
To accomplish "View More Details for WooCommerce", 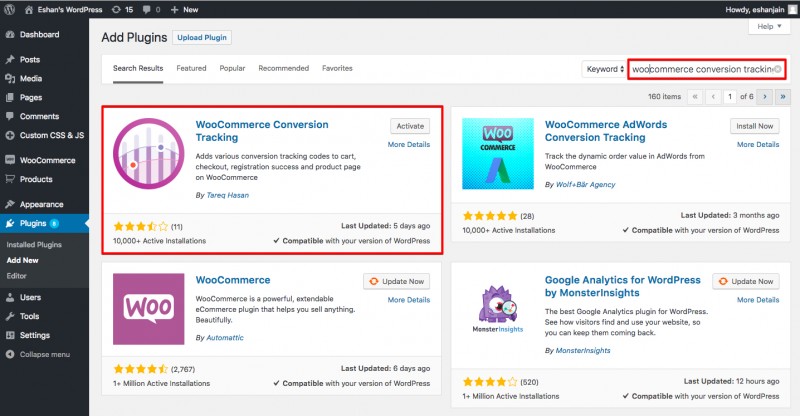I will point(409,300).
